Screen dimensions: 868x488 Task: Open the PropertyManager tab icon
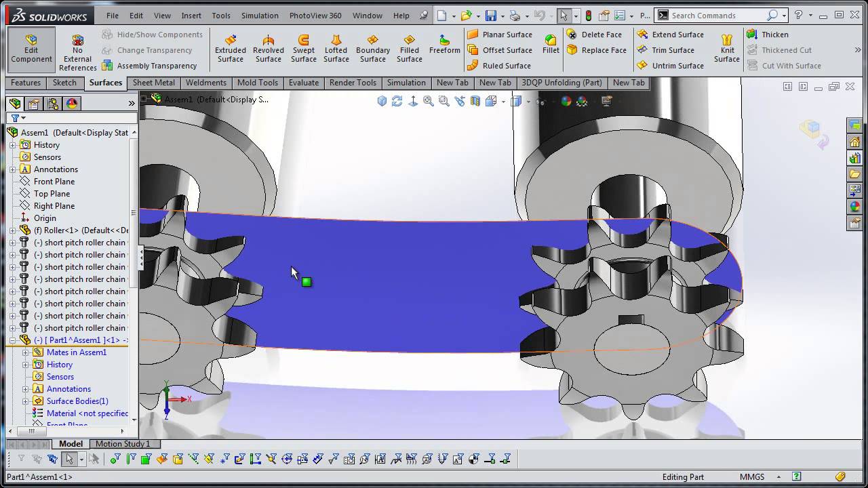(x=33, y=104)
